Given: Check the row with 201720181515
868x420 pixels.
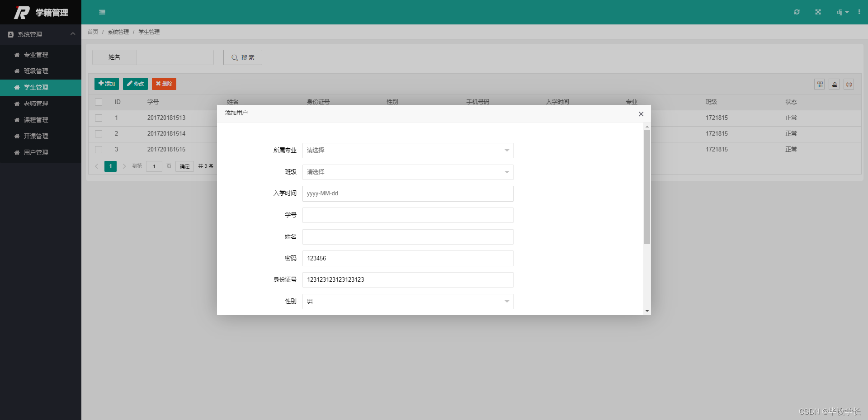Looking at the screenshot, I should [99, 150].
